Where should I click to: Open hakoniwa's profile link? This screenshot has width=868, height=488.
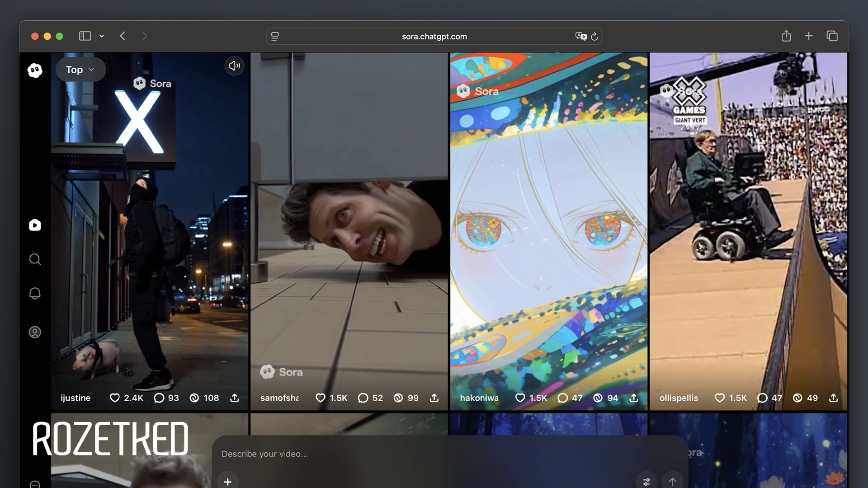coord(479,398)
